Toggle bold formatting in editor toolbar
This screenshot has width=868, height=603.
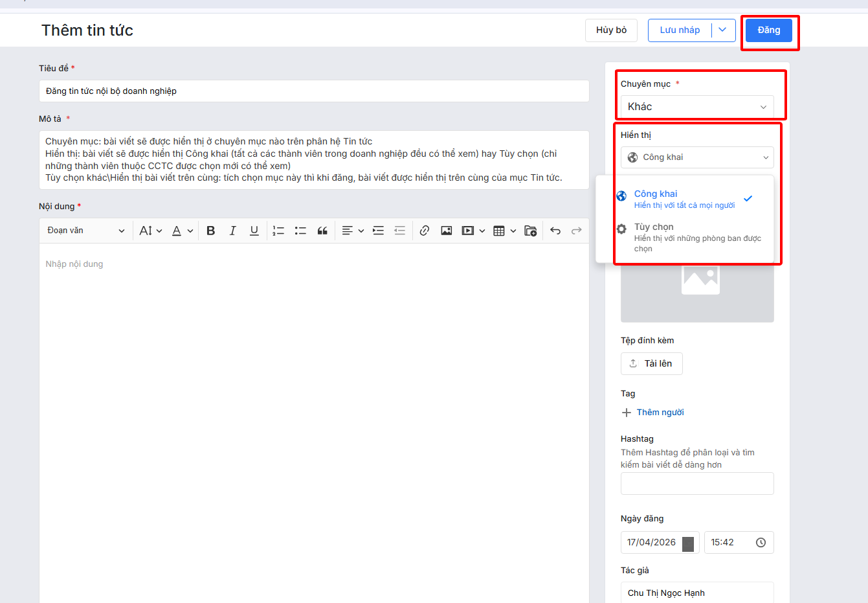click(211, 231)
